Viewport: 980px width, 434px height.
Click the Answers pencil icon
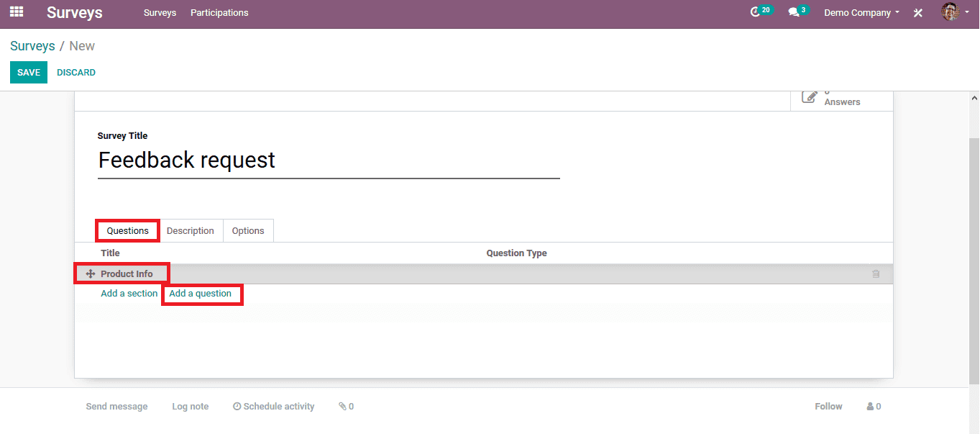pyautogui.click(x=810, y=97)
